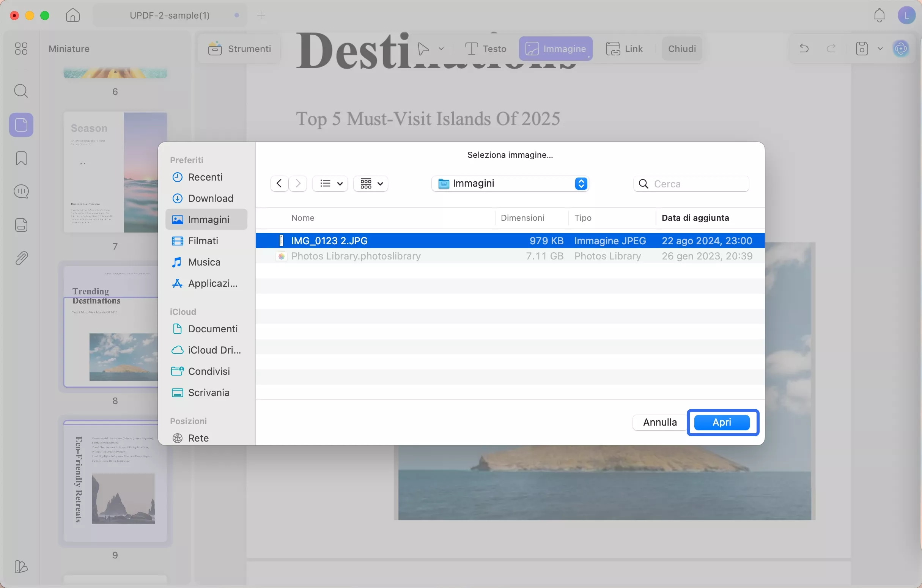This screenshot has height=588, width=922.
Task: Click the notifications bell icon
Action: click(x=879, y=15)
